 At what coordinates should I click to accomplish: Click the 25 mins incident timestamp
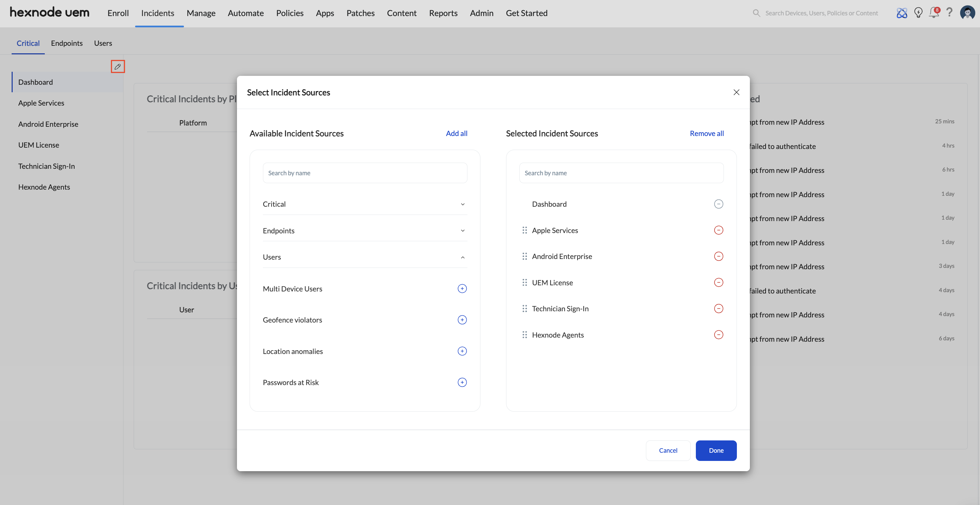pos(944,121)
